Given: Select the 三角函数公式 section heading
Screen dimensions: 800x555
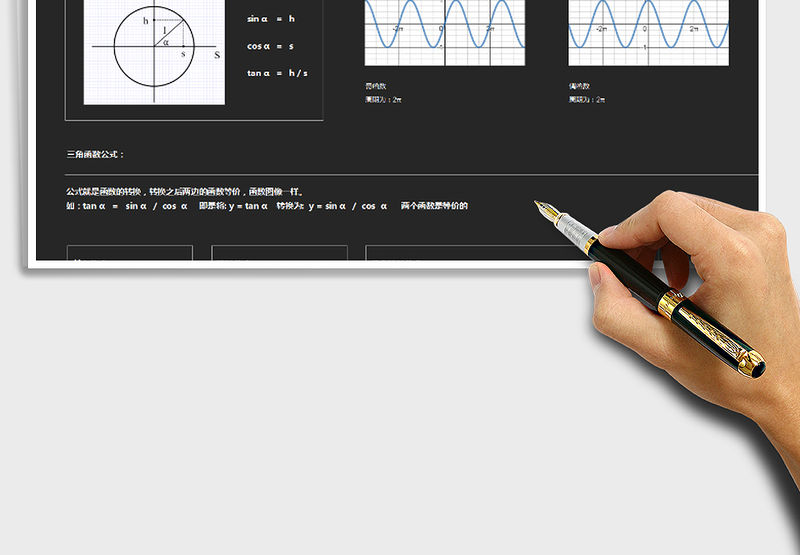Looking at the screenshot, I should coord(96,155).
